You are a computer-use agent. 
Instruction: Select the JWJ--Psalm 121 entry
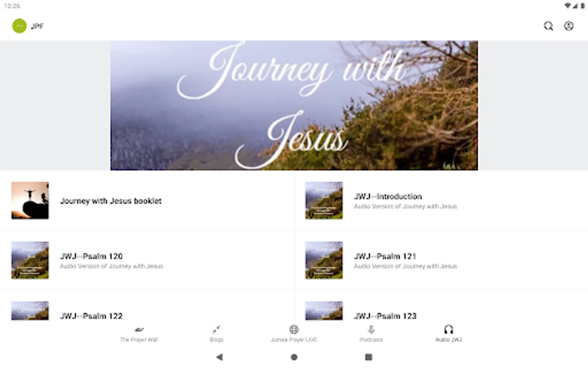pos(441,260)
